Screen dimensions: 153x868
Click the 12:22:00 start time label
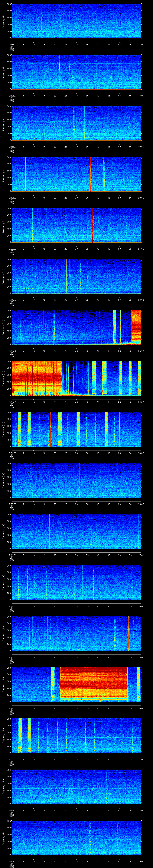[12, 351]
